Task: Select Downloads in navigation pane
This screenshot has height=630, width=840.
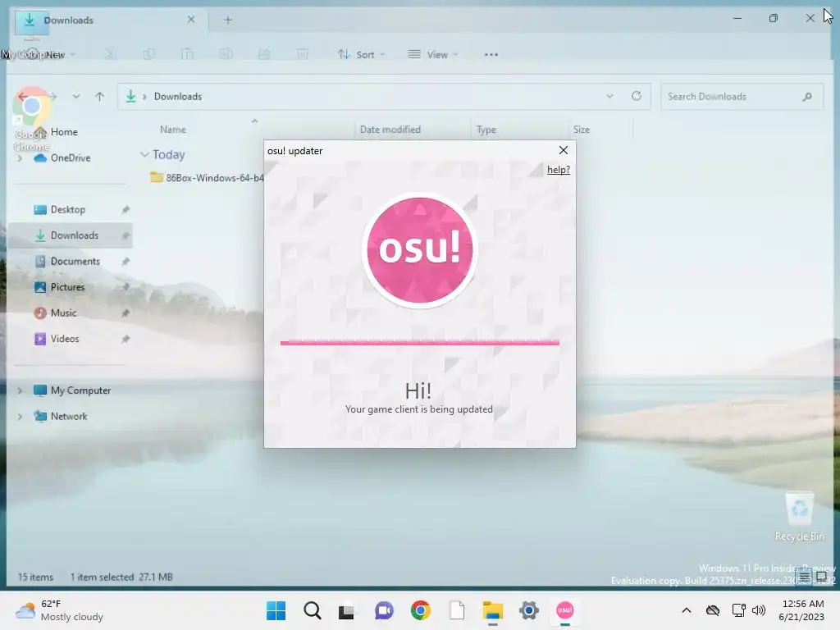Action: coord(74,235)
